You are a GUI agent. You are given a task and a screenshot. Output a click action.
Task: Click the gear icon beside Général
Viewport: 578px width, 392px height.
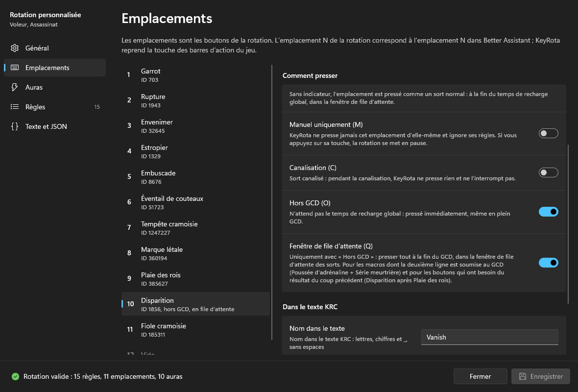click(x=15, y=48)
